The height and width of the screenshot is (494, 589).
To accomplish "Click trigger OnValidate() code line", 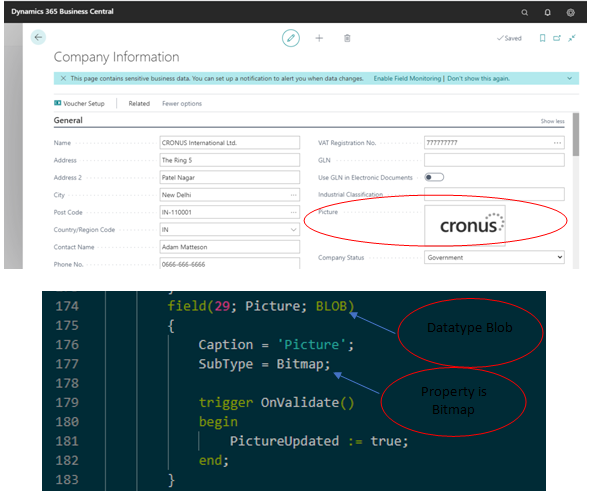I will 276,402.
